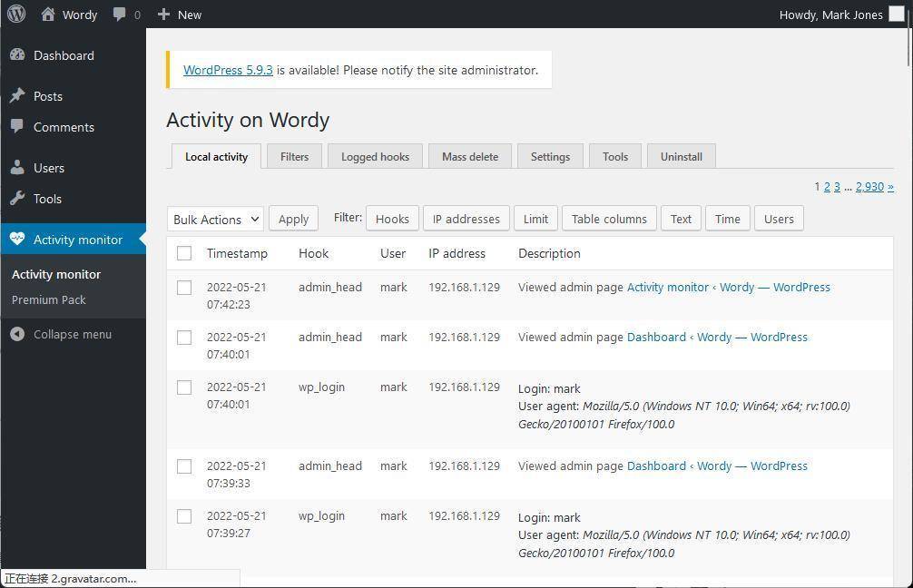The image size is (913, 588).
Task: Check the row with timestamp 07:42:23
Action: 184,288
